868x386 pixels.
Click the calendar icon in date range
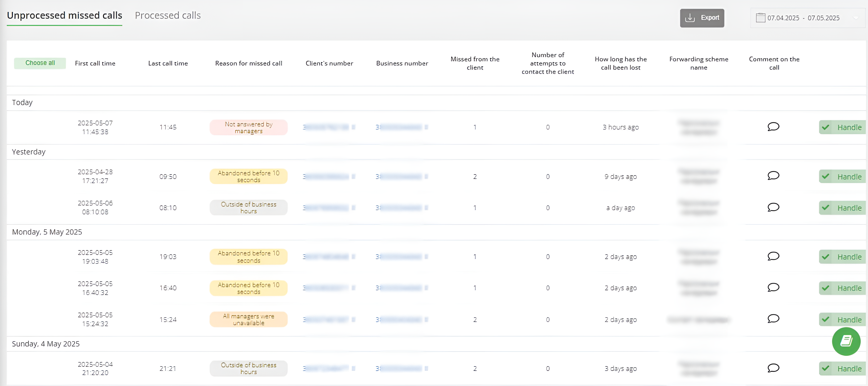tap(761, 18)
